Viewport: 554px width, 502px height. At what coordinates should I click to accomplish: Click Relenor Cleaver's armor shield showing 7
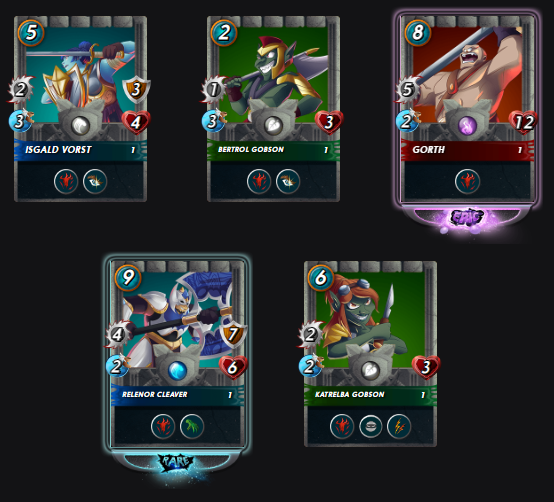pyautogui.click(x=233, y=334)
